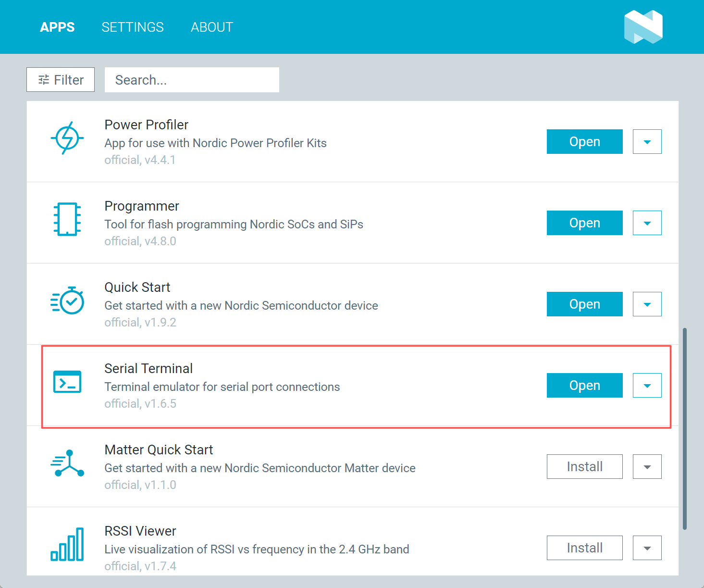Click 'Terminal emulator for serial port connections' description
Image resolution: width=704 pixels, height=588 pixels.
click(x=222, y=387)
